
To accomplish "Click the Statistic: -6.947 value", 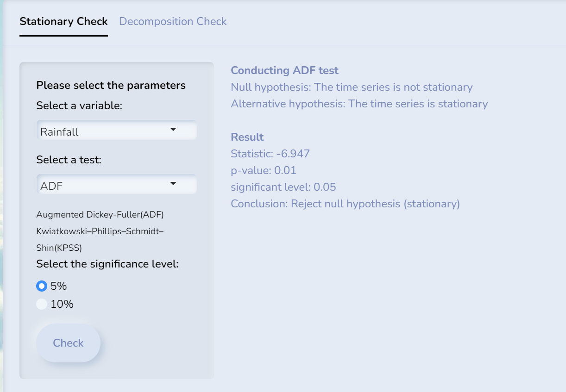I will tap(270, 154).
